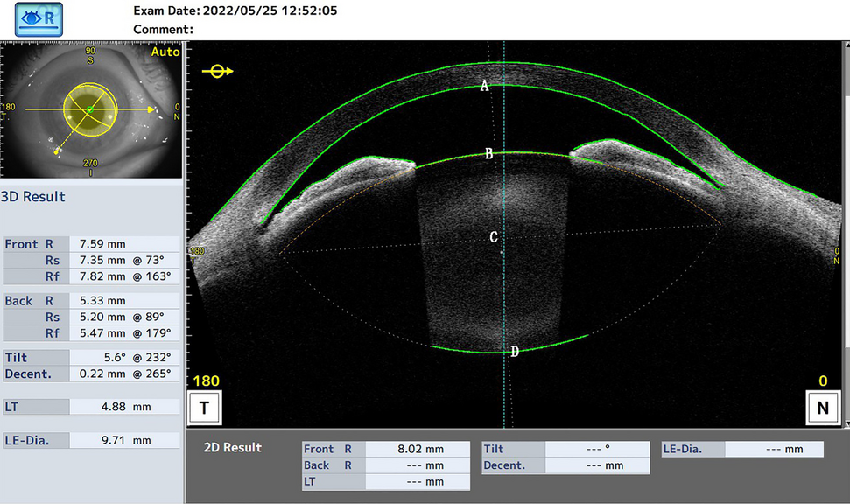
Task: Select LE-Dia. value 9.71 mm
Action: (124, 441)
